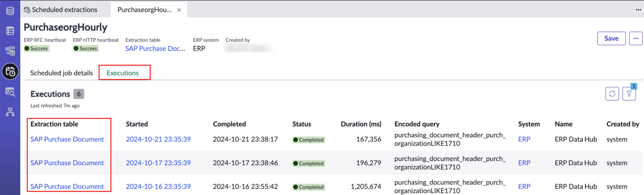This screenshot has height=195, width=644.
Task: Open the Scheduled job details tab
Action: point(62,73)
